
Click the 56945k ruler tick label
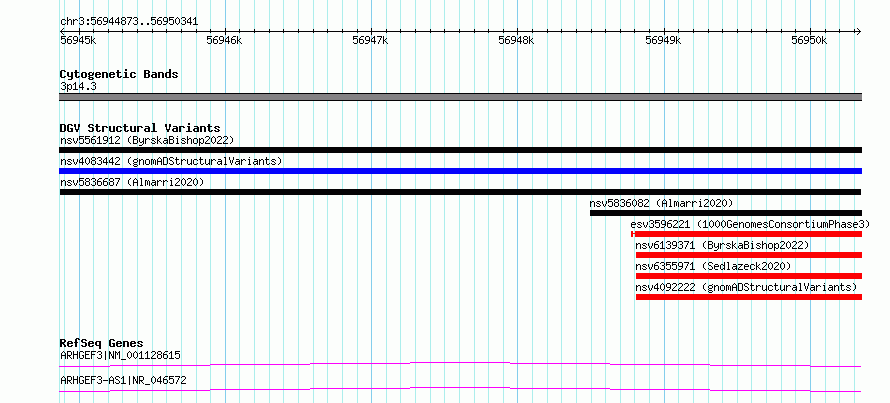pyautogui.click(x=78, y=40)
